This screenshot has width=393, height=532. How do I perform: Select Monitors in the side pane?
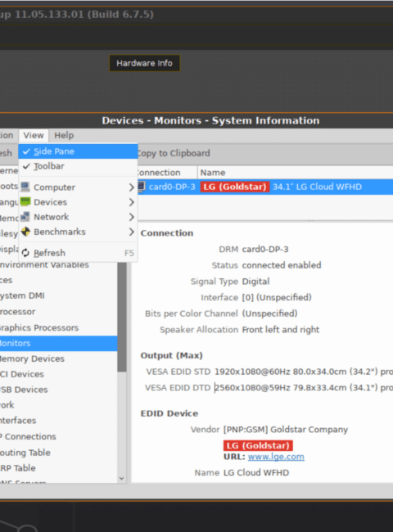tap(58, 344)
